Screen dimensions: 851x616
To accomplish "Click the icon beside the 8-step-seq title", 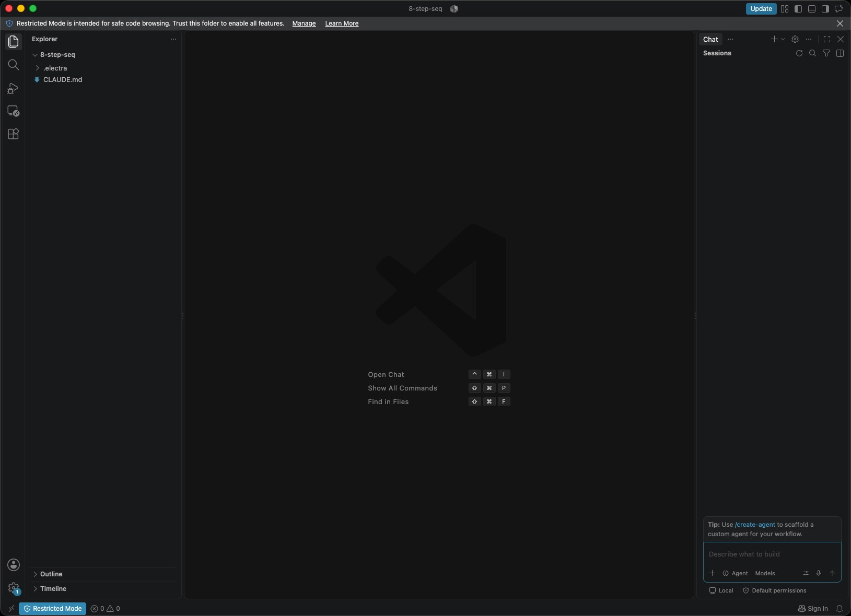I will pos(454,9).
